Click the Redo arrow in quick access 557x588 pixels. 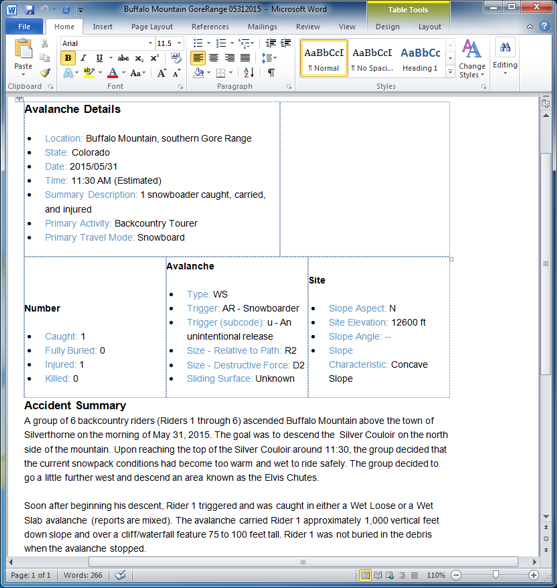(x=66, y=9)
